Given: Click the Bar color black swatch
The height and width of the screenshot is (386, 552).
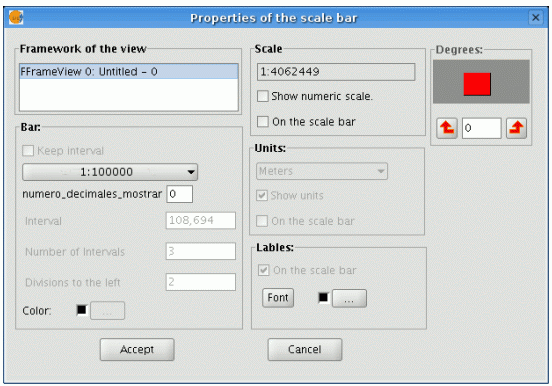Looking at the screenshot, I should (x=82, y=310).
